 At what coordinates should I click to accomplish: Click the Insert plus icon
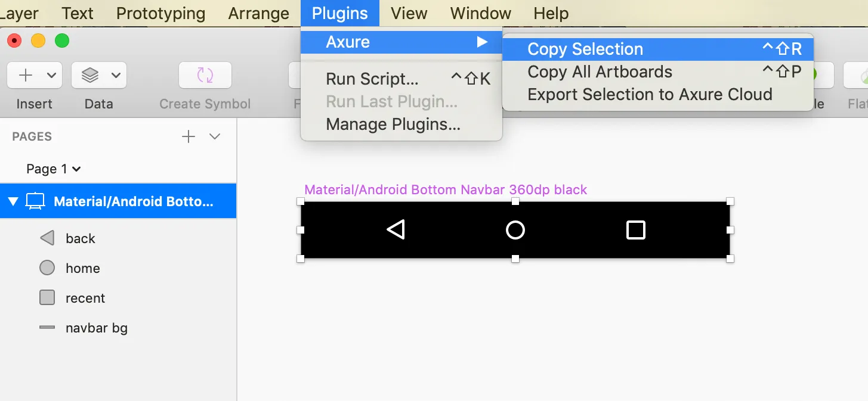[x=24, y=75]
